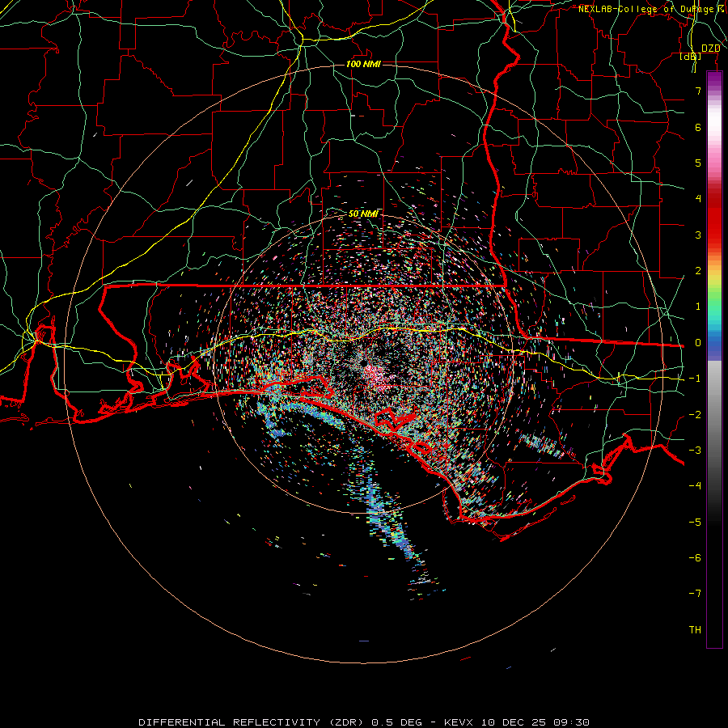This screenshot has width=728, height=728.
Task: Click the "4" value on the dB scale
Action: click(698, 199)
